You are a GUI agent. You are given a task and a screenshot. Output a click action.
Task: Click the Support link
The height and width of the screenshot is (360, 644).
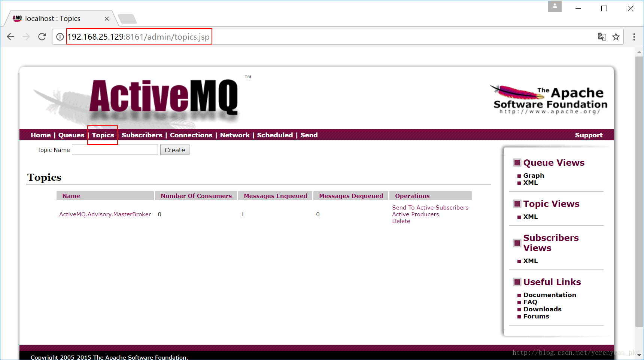[x=589, y=135]
